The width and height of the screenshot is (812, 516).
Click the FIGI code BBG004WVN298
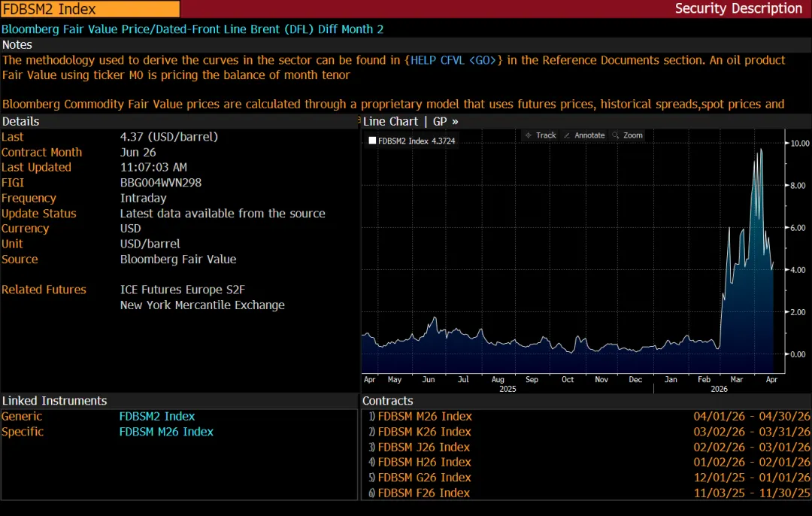[x=161, y=182]
